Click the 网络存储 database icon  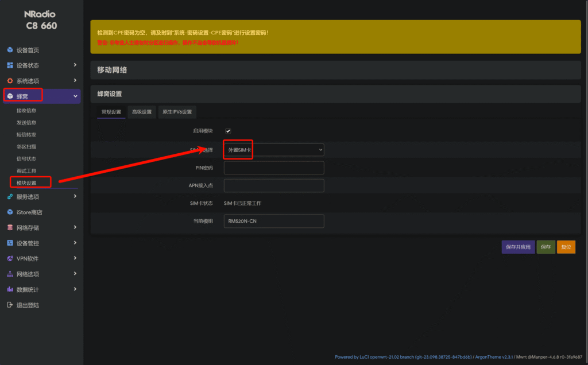pos(10,228)
